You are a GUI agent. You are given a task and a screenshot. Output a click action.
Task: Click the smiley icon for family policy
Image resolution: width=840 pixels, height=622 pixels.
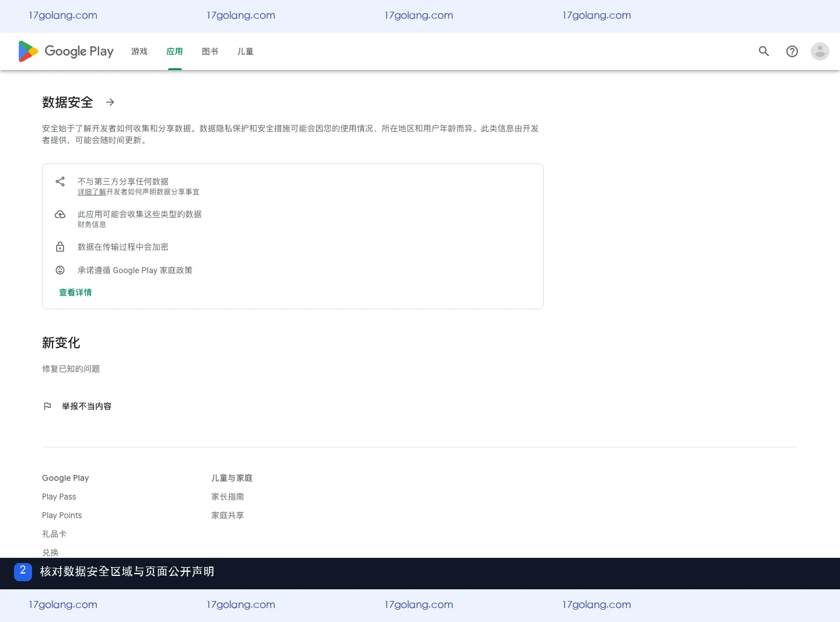pyautogui.click(x=60, y=270)
